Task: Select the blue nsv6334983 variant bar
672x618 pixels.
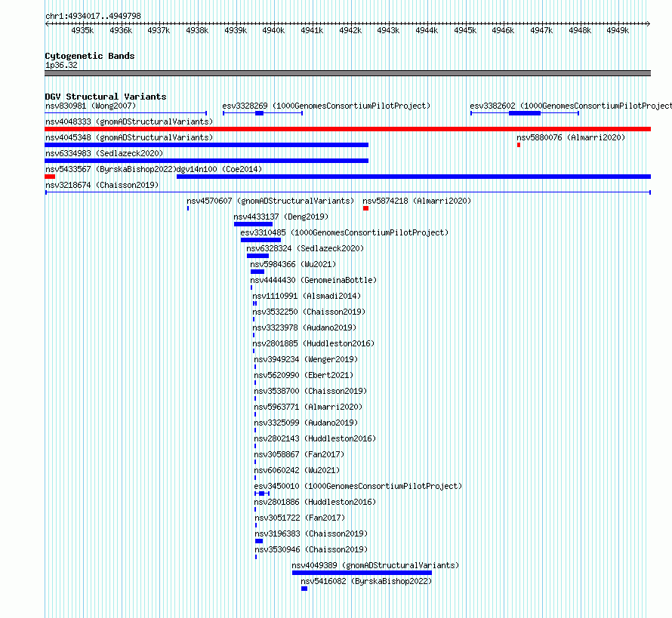Action: click(207, 161)
